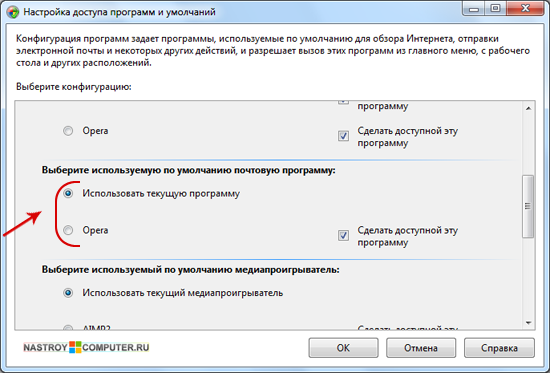
Task: Toggle the partially visible top checkbox
Action: point(343,102)
